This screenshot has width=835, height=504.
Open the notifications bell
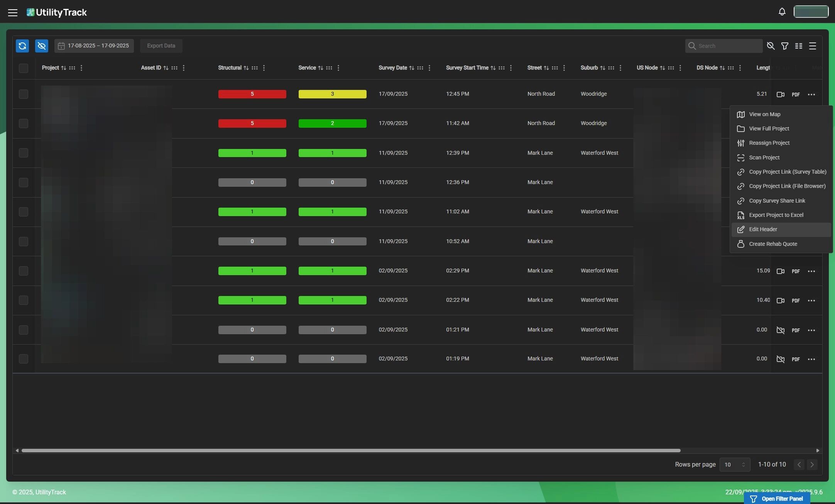point(782,12)
